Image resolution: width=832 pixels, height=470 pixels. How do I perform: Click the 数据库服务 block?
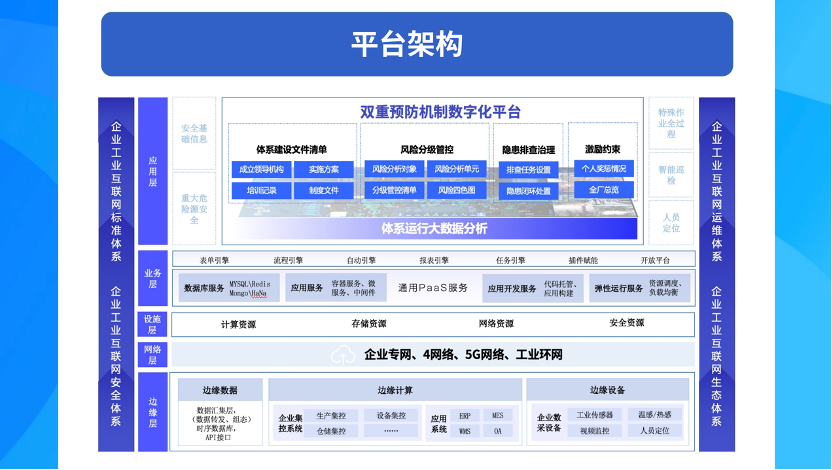pos(204,288)
